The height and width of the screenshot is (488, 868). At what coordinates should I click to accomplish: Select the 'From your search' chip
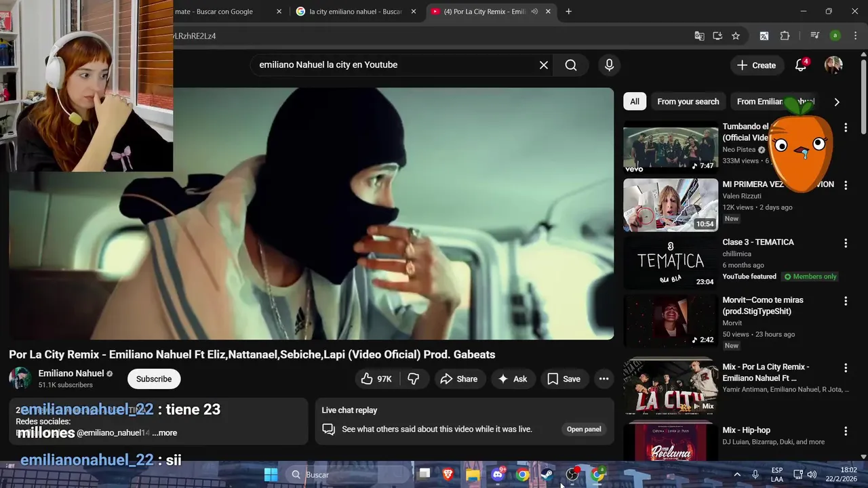688,102
